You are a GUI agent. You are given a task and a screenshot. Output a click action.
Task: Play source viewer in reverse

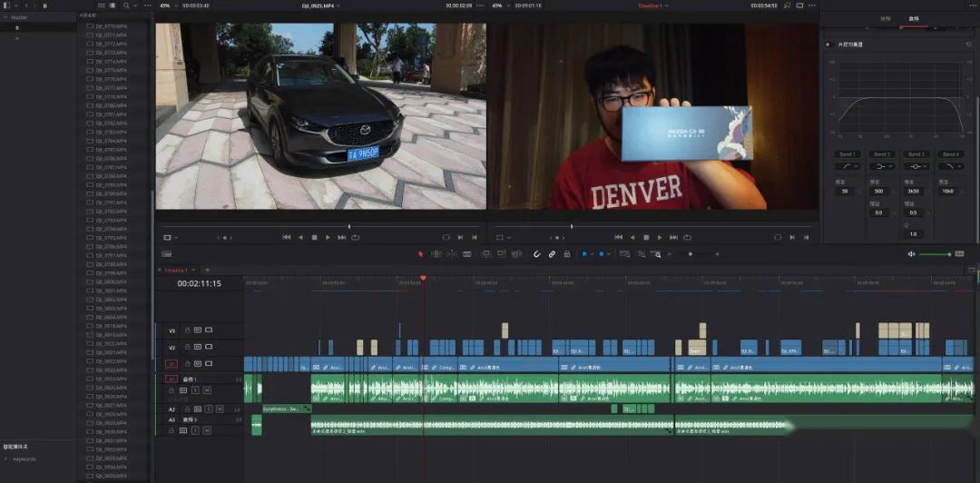click(x=300, y=237)
